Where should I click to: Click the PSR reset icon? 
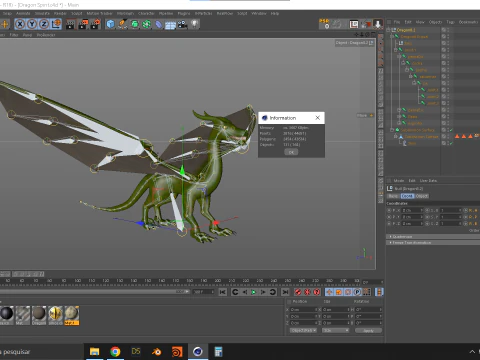pos(325,23)
